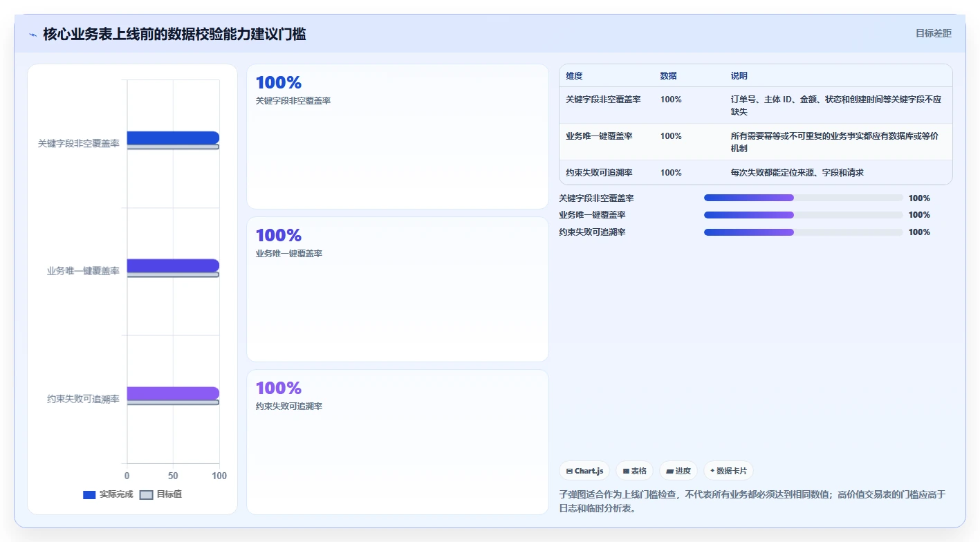
Task: Click the 业务唯一键覆盖率 y-axis chart label
Action: coord(83,271)
